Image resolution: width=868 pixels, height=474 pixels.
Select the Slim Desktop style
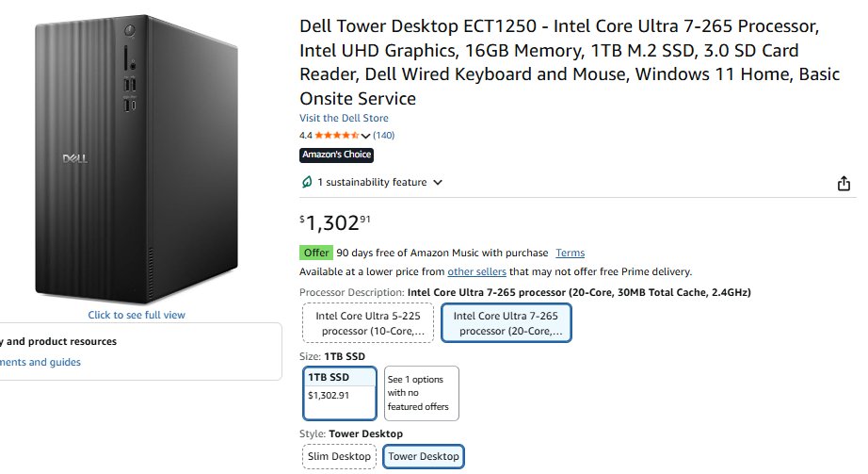click(339, 456)
